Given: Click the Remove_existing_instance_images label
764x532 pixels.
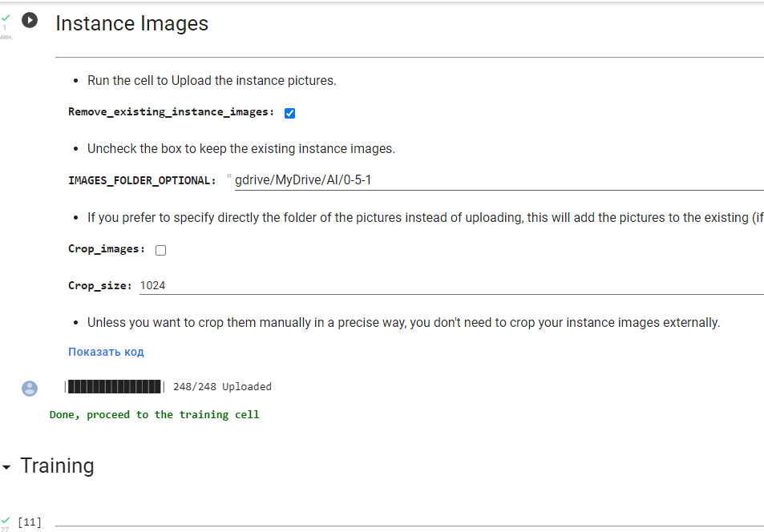Looking at the screenshot, I should click(x=171, y=112).
